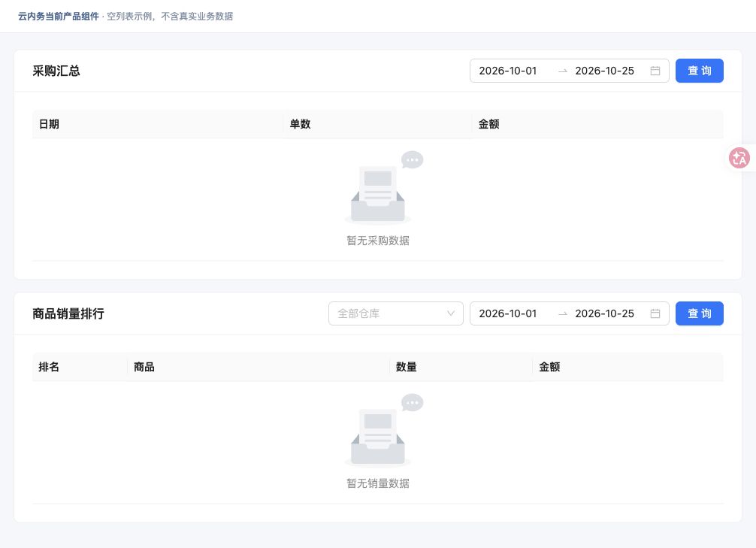Click the 暂无销量数据 empty state text
This screenshot has width=756, height=548.
(378, 483)
